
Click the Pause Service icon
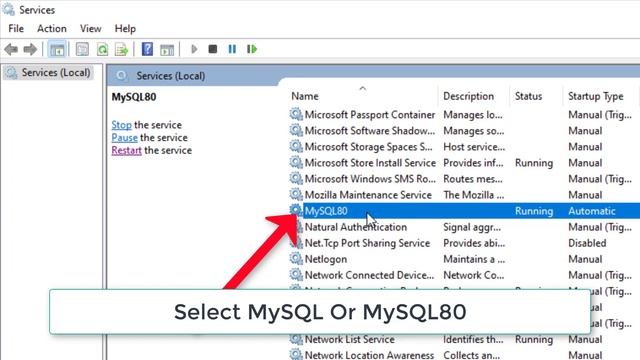click(232, 49)
